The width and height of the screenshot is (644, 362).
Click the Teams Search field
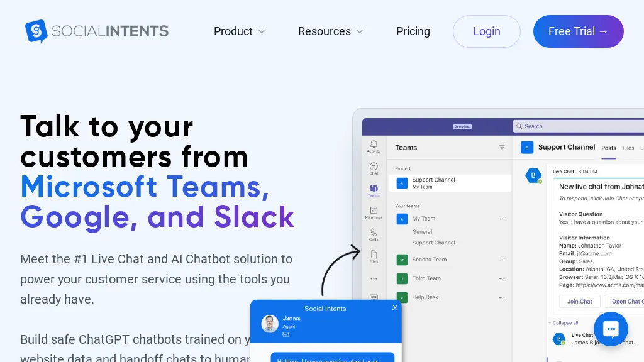[x=579, y=126]
